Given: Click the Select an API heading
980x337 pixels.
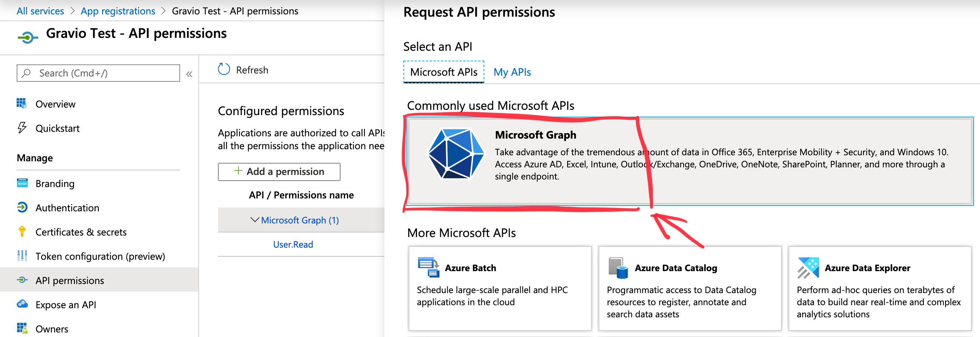Looking at the screenshot, I should click(x=437, y=47).
